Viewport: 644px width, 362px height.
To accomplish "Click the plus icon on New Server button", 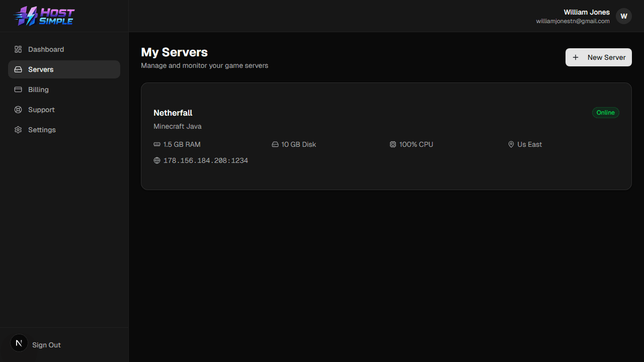I will pos(576,57).
